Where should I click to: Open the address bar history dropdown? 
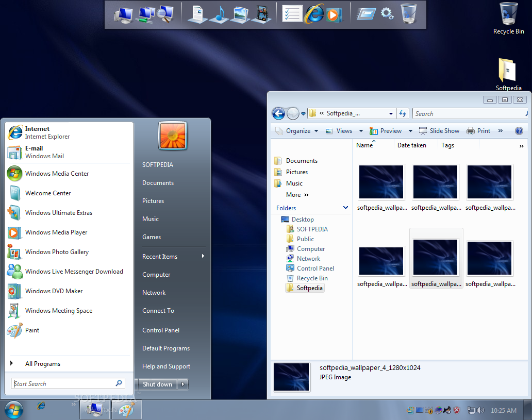391,114
